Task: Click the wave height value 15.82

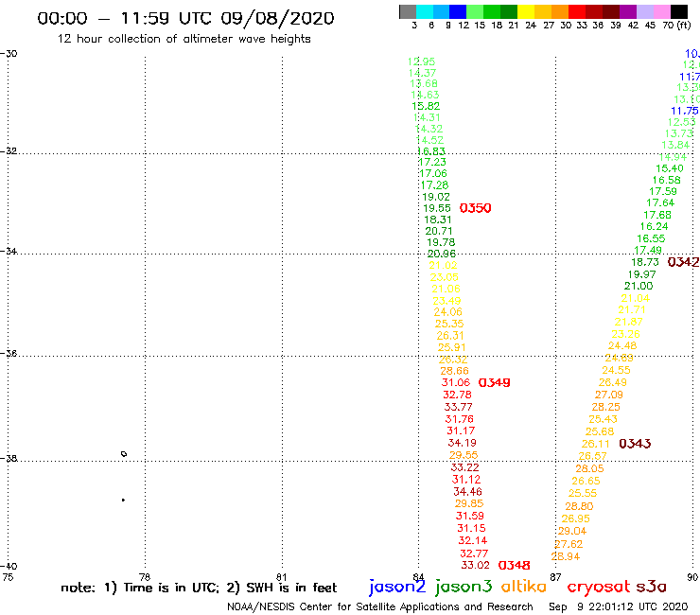Action: tap(426, 106)
